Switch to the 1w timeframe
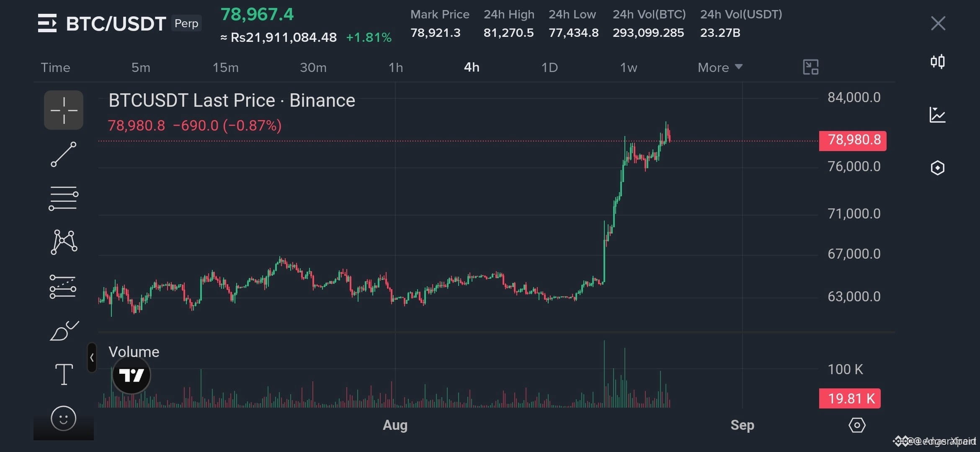This screenshot has width=980, height=452. [628, 67]
